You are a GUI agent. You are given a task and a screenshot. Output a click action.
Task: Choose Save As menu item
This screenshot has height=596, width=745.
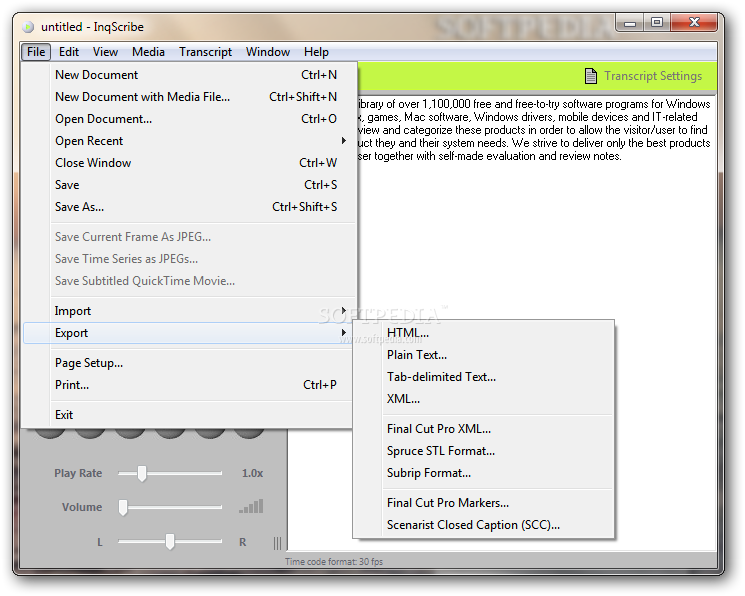pyautogui.click(x=189, y=207)
